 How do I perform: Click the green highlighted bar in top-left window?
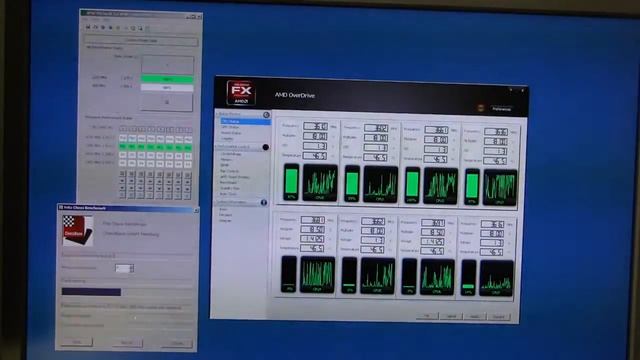[167, 79]
